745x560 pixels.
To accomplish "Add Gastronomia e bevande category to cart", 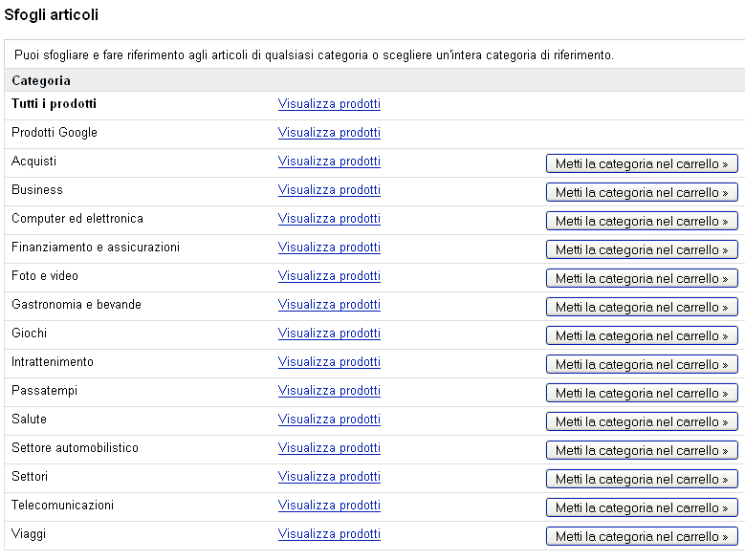I will coord(642,307).
